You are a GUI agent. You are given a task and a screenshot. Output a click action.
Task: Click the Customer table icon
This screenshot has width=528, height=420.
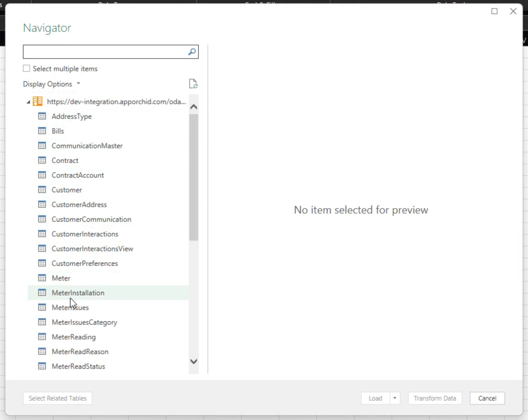[x=42, y=190]
